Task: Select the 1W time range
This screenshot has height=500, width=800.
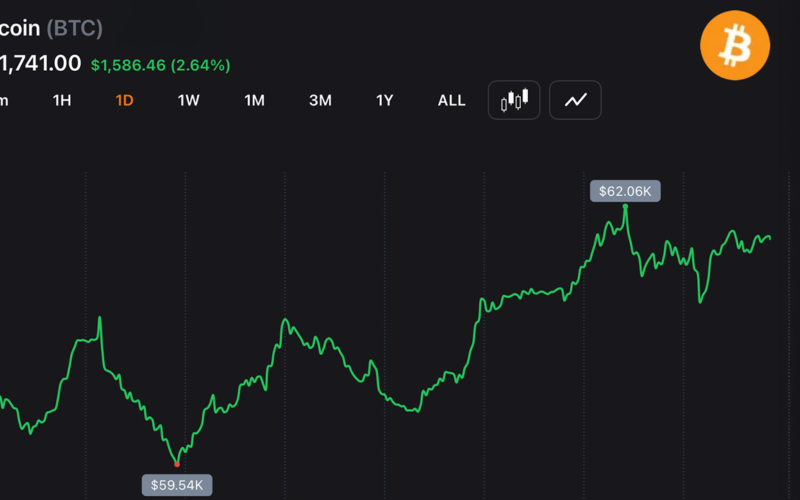Action: coord(188,101)
